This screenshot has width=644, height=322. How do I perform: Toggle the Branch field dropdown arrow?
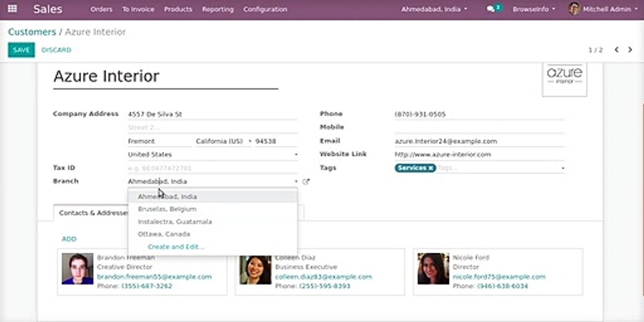pyautogui.click(x=296, y=182)
